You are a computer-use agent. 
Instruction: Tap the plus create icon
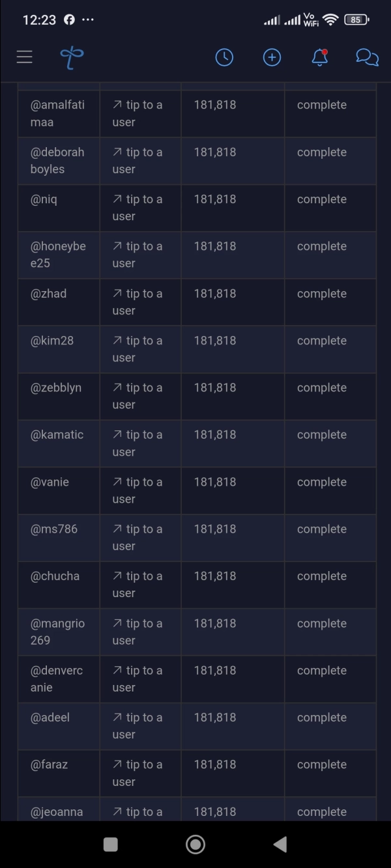pos(272,57)
